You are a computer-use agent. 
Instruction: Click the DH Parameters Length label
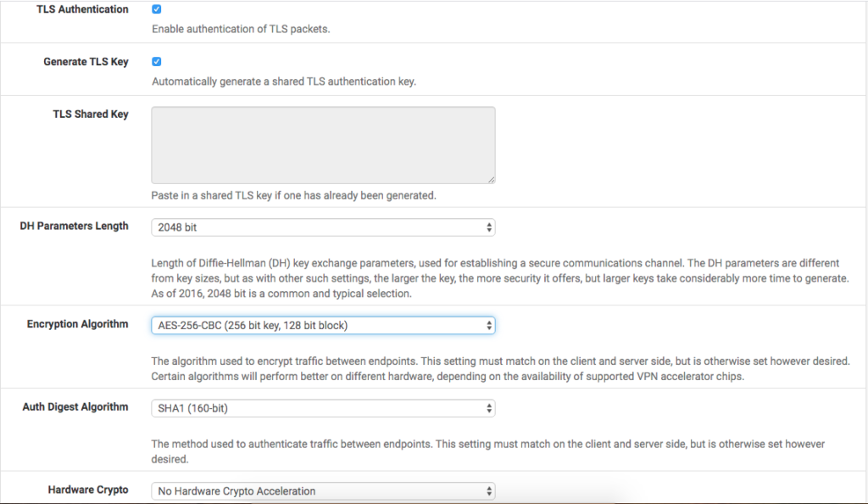pyautogui.click(x=75, y=226)
